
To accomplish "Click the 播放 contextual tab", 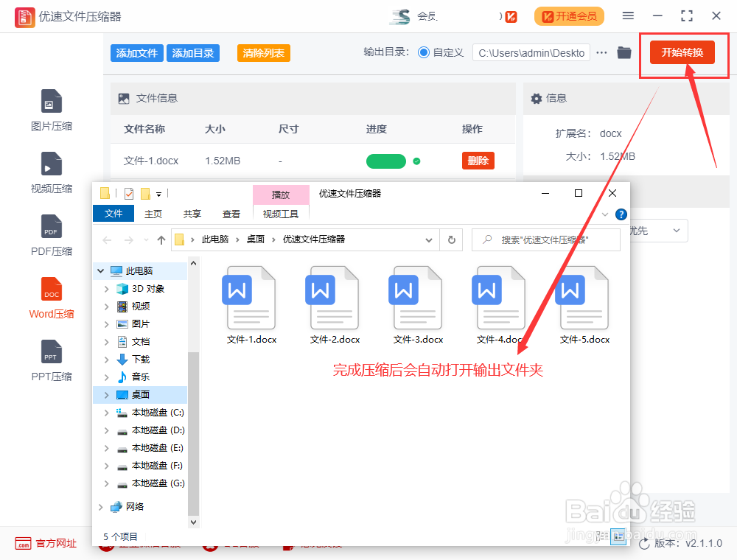I will point(281,195).
